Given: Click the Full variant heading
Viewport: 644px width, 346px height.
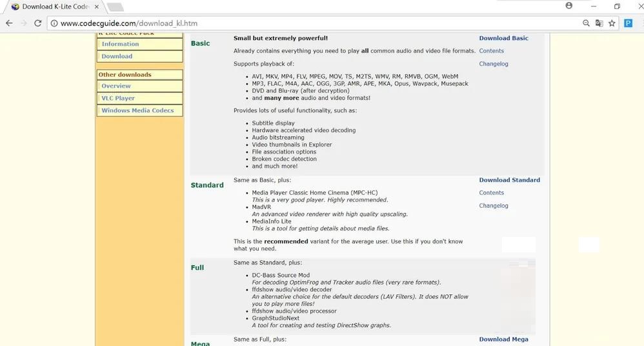Looking at the screenshot, I should coord(197,267).
